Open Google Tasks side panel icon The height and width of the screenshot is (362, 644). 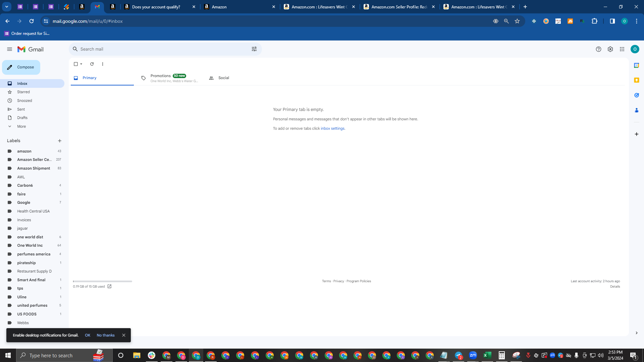click(x=636, y=95)
